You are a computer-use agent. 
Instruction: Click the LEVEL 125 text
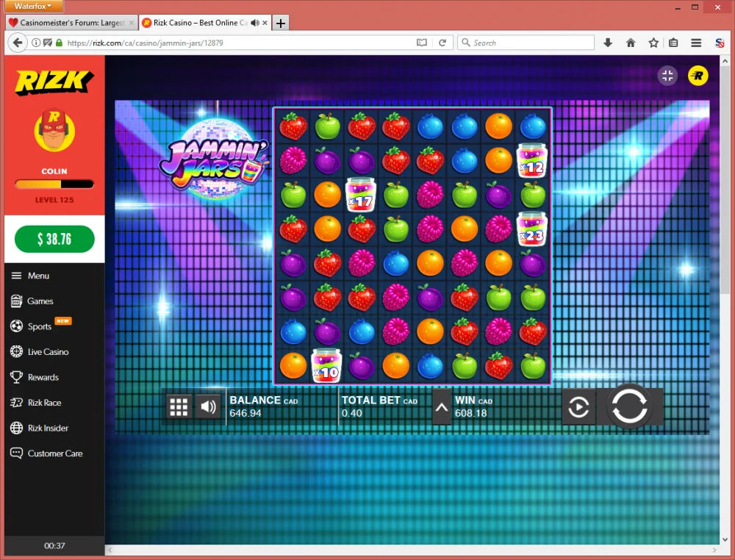coord(54,200)
